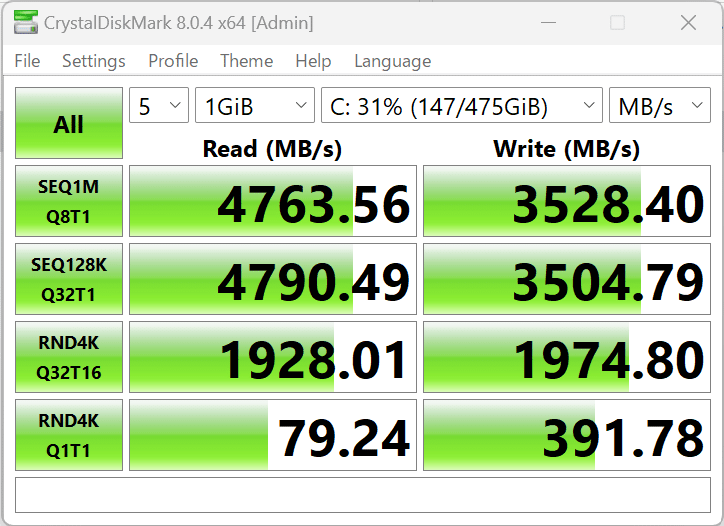Open the Profile menu
Viewport: 724px width, 526px height.
(x=173, y=61)
